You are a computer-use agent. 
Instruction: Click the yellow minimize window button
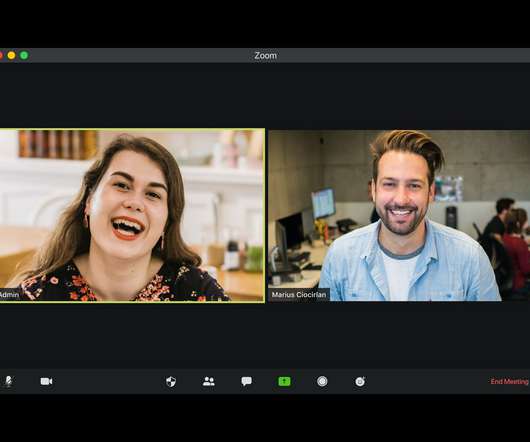pyautogui.click(x=11, y=55)
